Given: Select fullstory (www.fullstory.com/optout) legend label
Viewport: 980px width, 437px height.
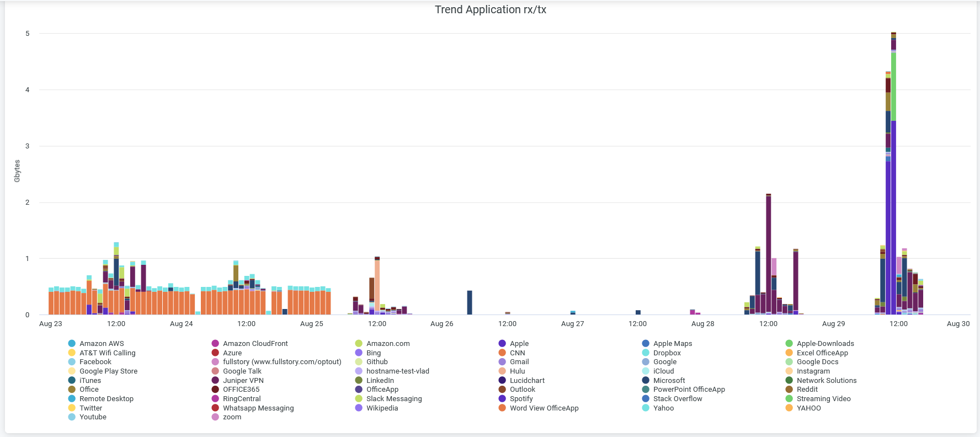Looking at the screenshot, I should 282,362.
